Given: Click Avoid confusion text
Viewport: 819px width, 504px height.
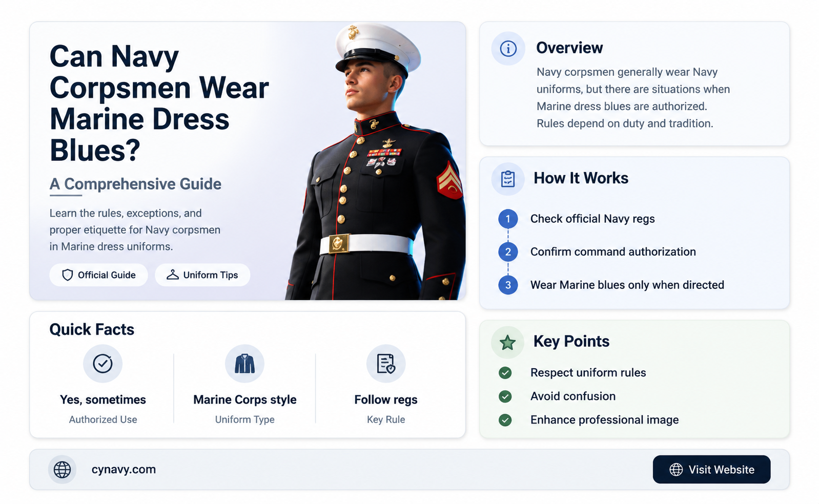Looking at the screenshot, I should [573, 396].
